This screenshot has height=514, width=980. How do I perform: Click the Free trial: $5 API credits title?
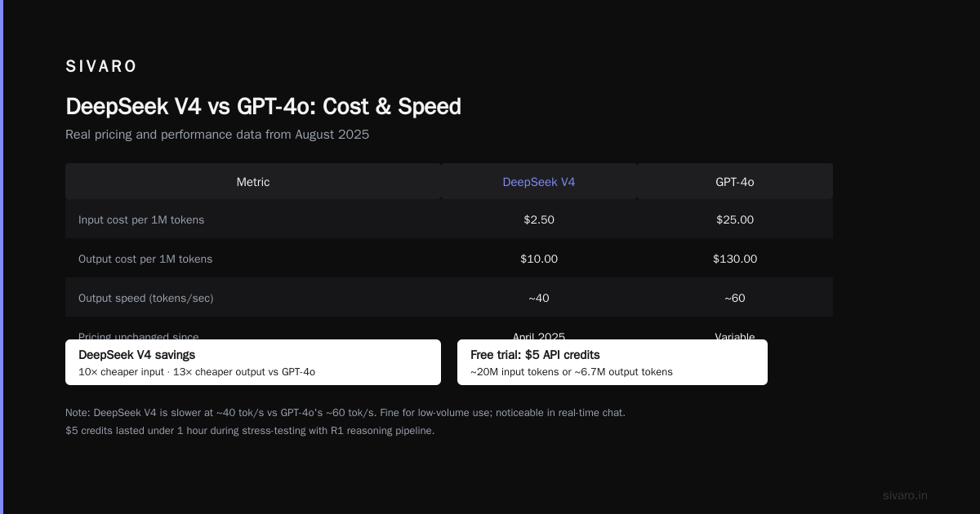pyautogui.click(x=535, y=355)
